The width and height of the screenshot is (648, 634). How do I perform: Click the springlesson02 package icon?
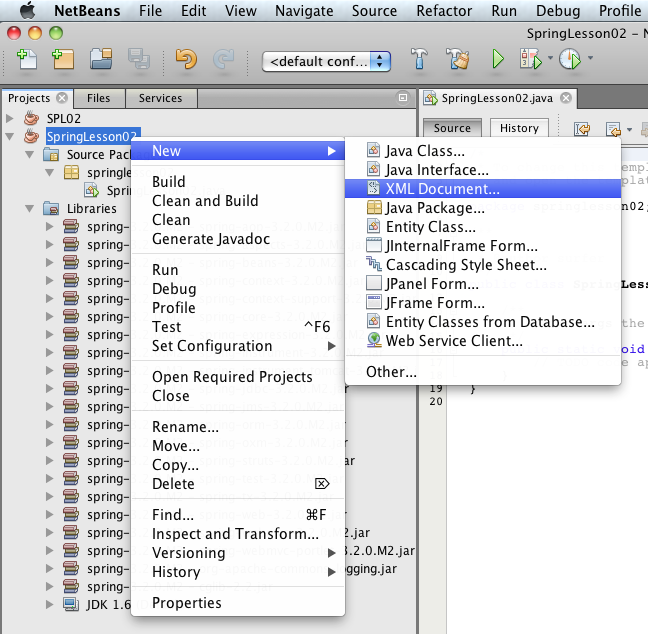coord(71,172)
